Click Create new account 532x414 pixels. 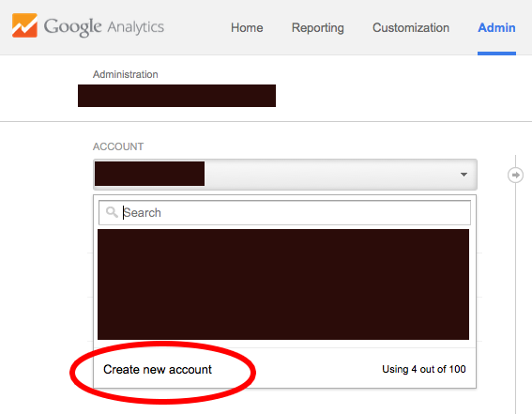[x=158, y=369]
